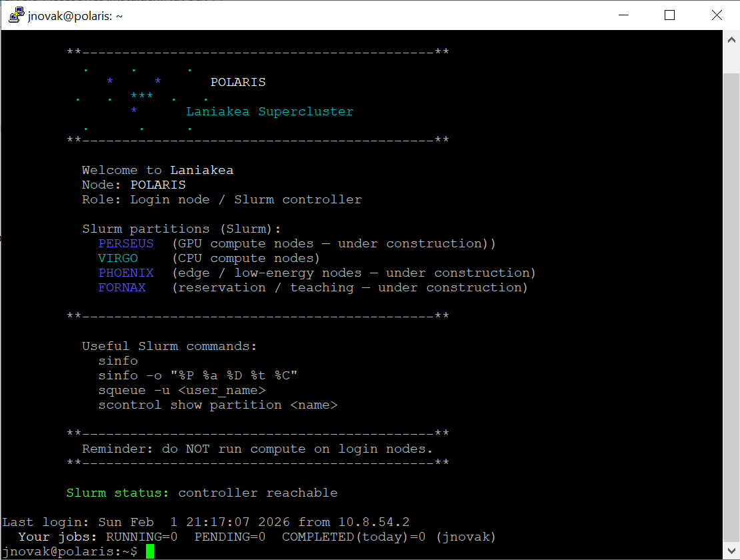This screenshot has height=560, width=740.
Task: Open the PuTTY icon system menu
Action: pyautogui.click(x=17, y=15)
